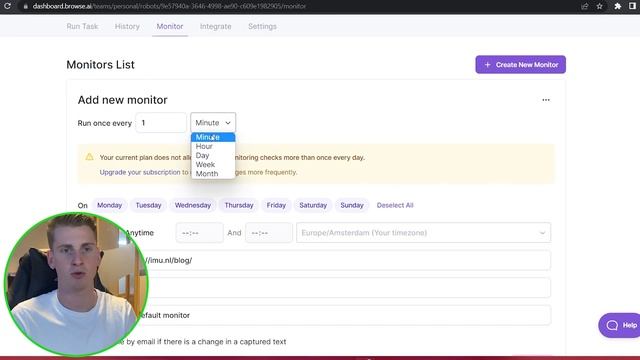Expand the timezone dropdown chevron
640x360 pixels.
(542, 233)
